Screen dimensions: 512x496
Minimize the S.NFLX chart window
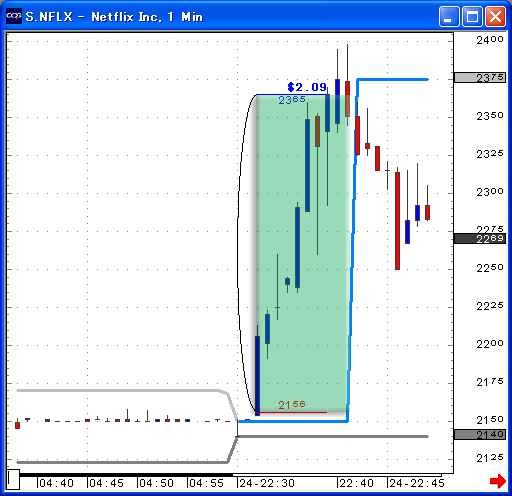(449, 16)
